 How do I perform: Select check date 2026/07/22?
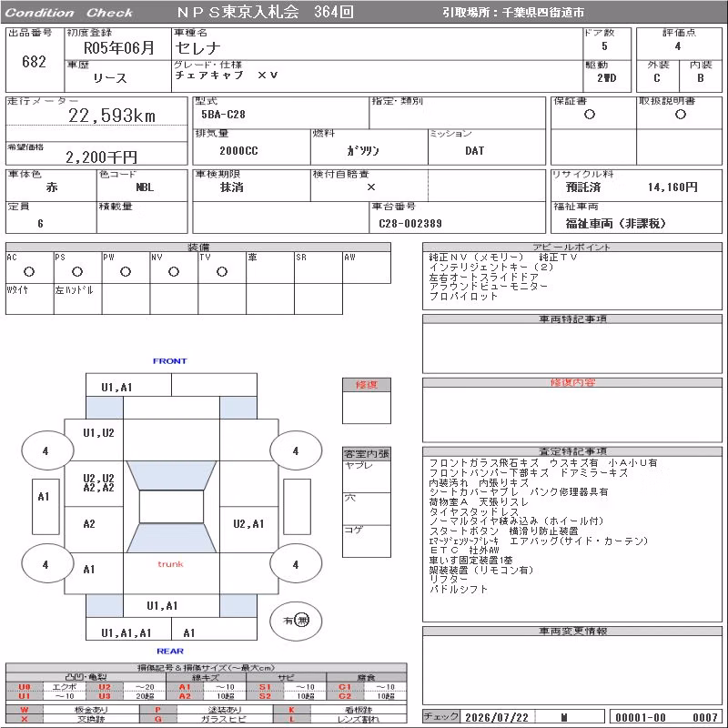(496, 718)
